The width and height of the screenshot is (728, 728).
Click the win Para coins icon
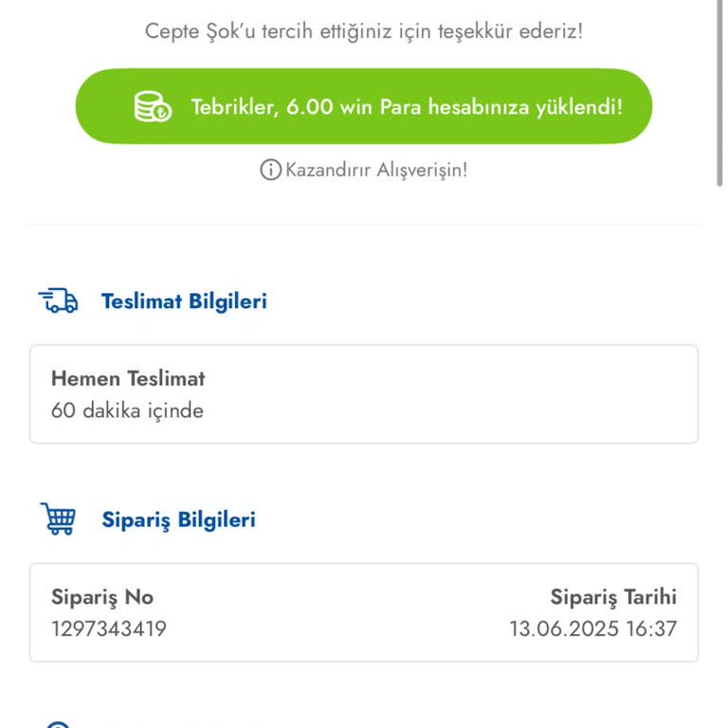[x=152, y=107]
